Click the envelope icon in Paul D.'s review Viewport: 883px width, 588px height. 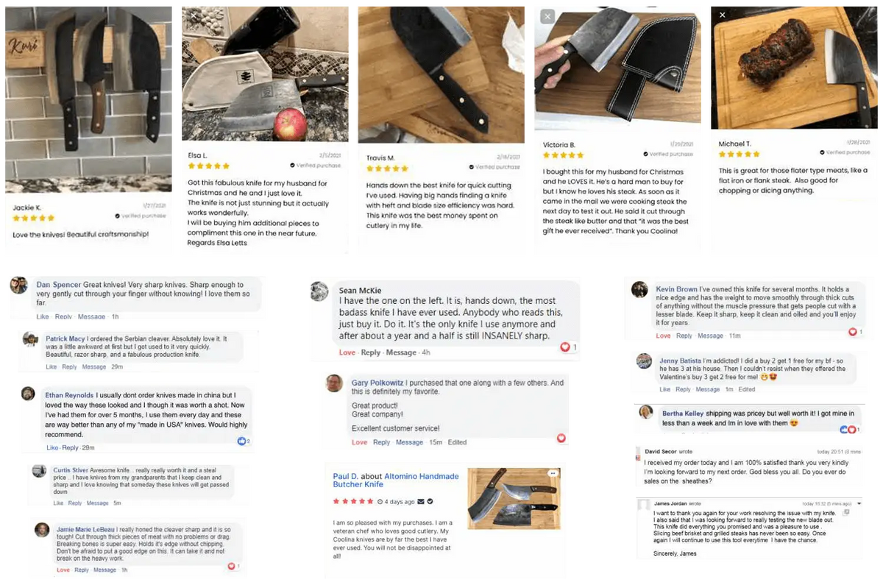[421, 501]
